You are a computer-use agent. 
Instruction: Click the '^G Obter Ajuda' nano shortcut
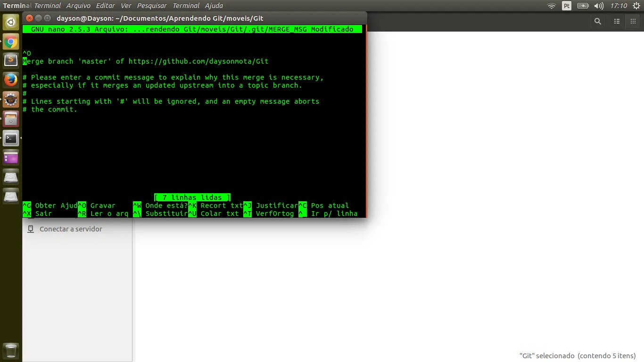point(50,206)
